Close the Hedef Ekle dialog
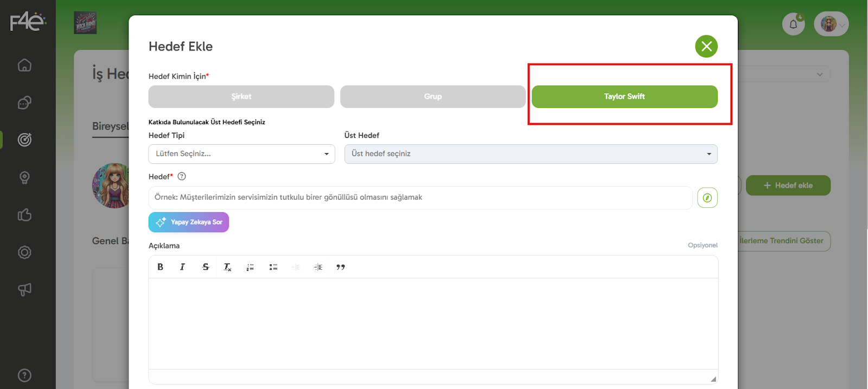Viewport: 868px width, 389px height. point(706,47)
